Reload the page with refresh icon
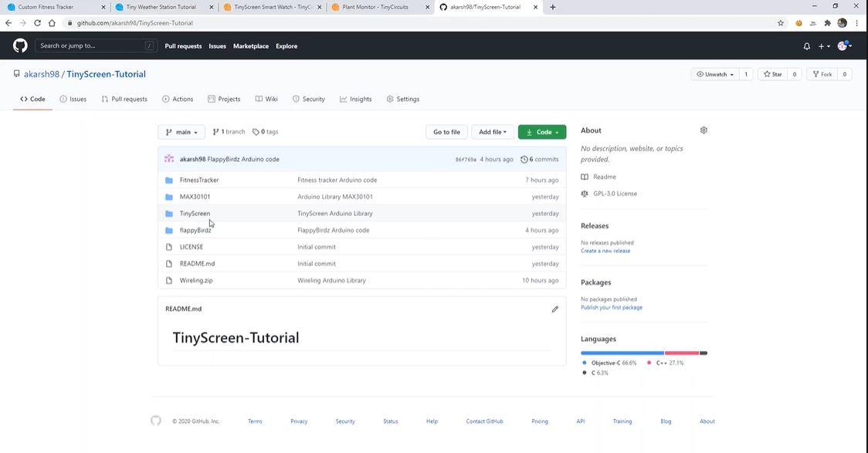The height and width of the screenshot is (453, 868). coord(37,22)
